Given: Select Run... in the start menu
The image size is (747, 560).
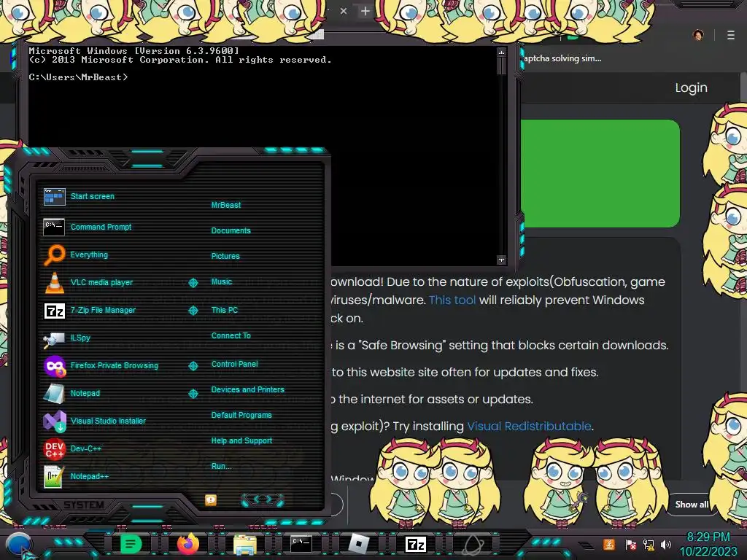Looking at the screenshot, I should 221,466.
